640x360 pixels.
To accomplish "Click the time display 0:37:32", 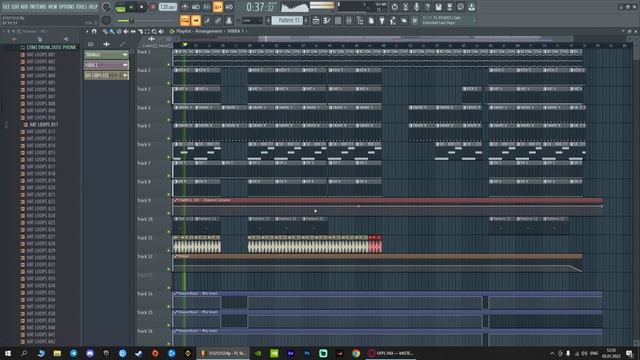I will tap(260, 7).
